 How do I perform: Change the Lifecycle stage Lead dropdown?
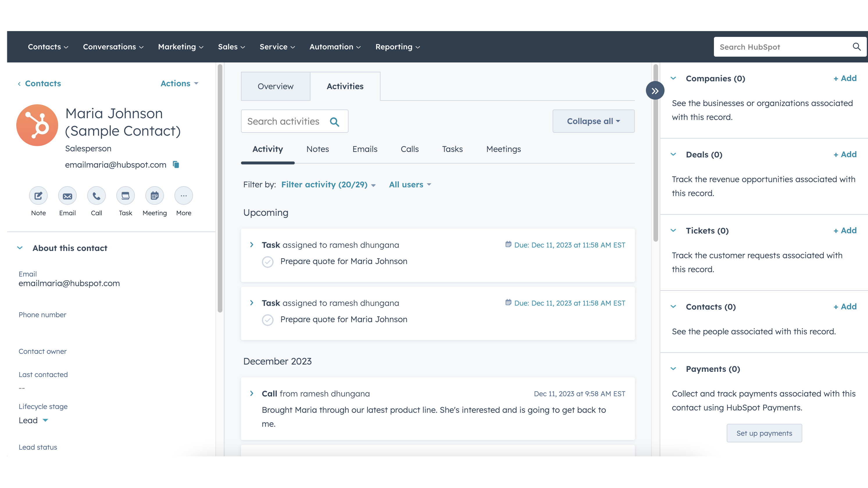pyautogui.click(x=33, y=420)
